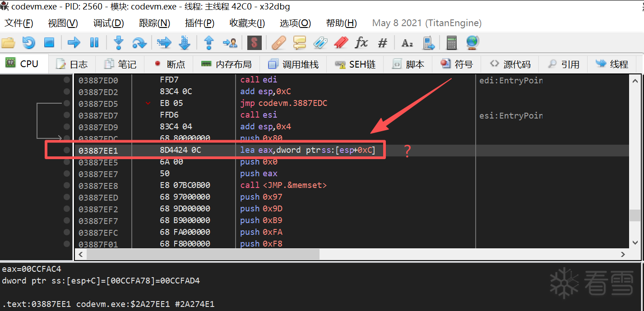Trace into with the blue arrow icon

click(164, 43)
